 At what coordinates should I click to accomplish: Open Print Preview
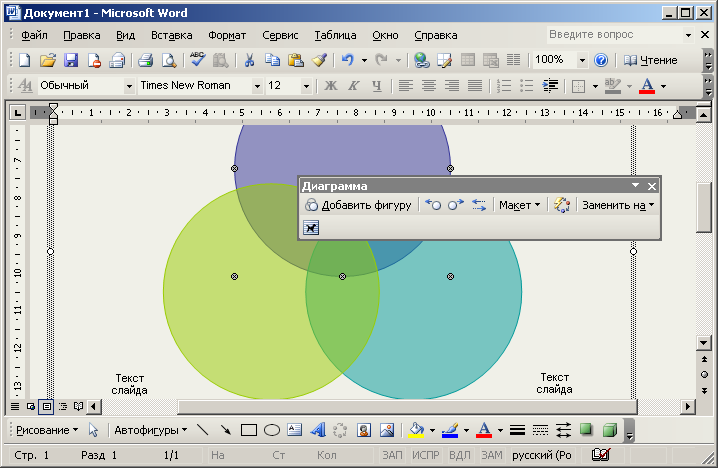169,60
